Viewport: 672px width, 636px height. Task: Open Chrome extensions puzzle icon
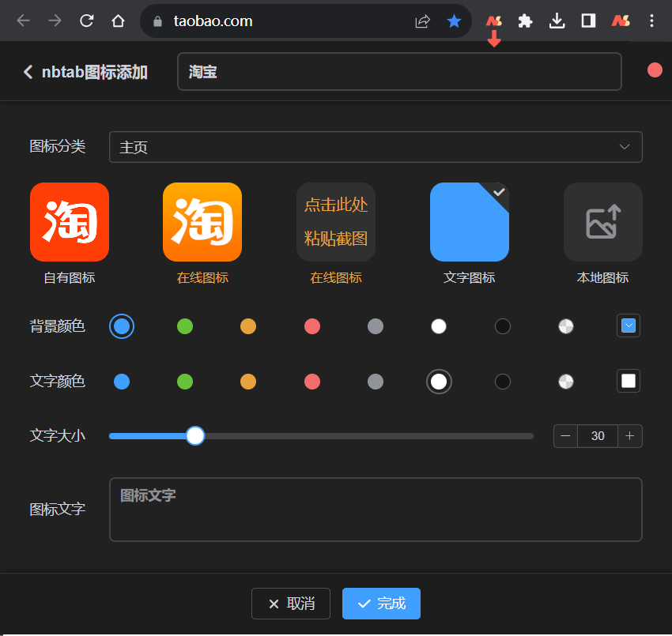(525, 21)
